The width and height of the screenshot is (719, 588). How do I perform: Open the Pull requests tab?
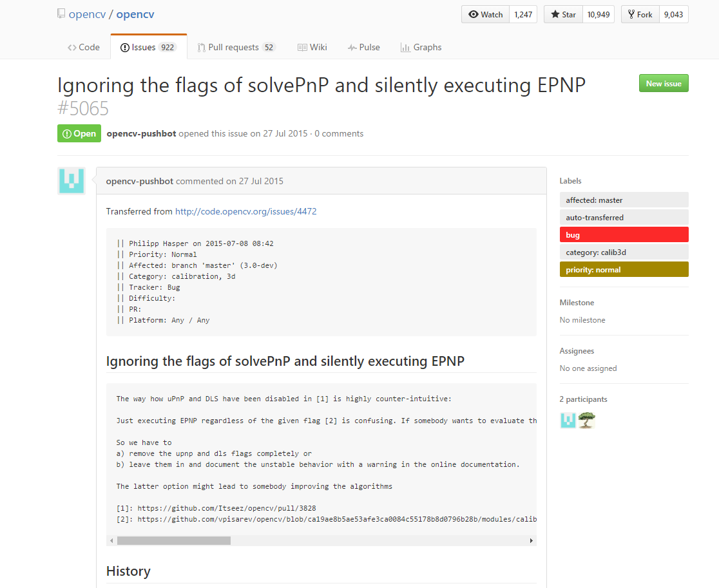click(x=236, y=47)
